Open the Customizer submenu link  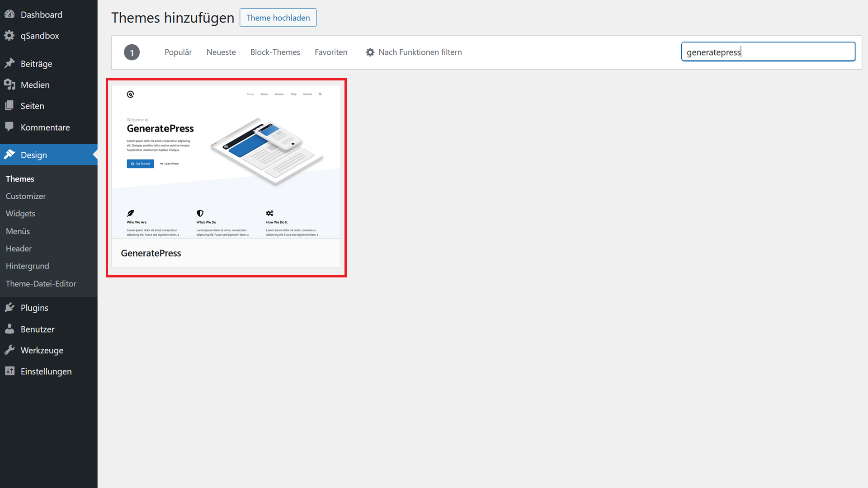26,196
